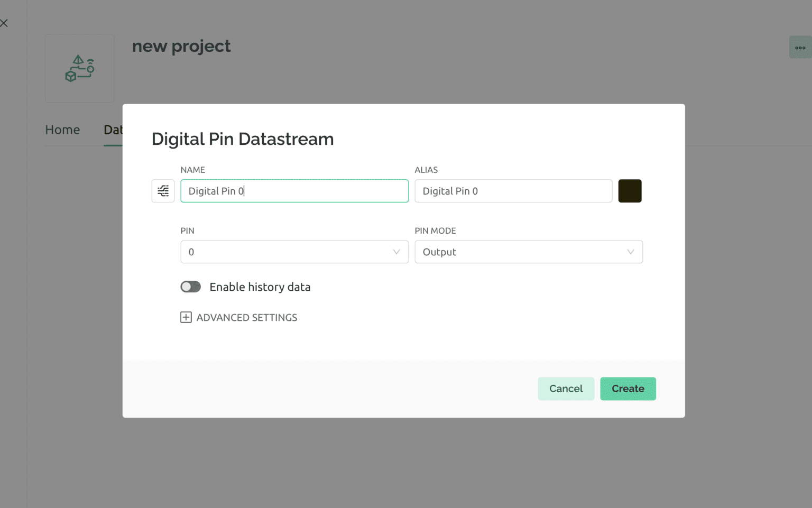Click the chevron on the Pin dropdown
Screen dimensions: 812x508
pos(396,252)
